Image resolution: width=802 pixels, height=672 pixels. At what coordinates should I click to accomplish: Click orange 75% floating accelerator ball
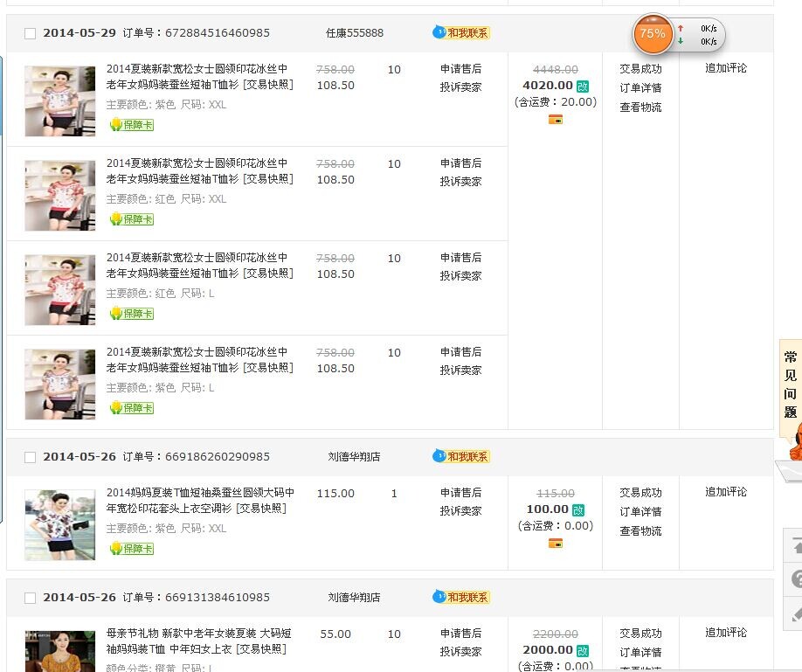(x=653, y=34)
